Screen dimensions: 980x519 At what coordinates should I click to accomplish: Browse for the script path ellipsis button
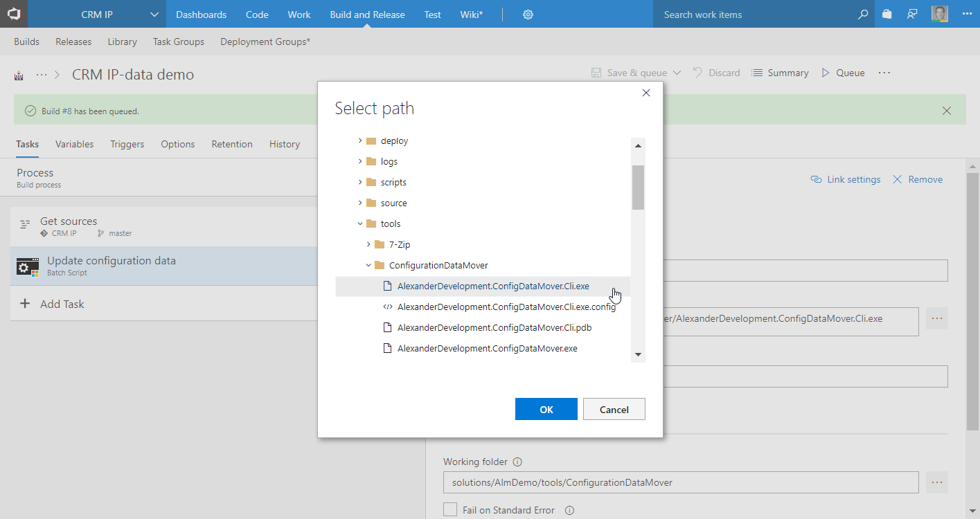(937, 318)
